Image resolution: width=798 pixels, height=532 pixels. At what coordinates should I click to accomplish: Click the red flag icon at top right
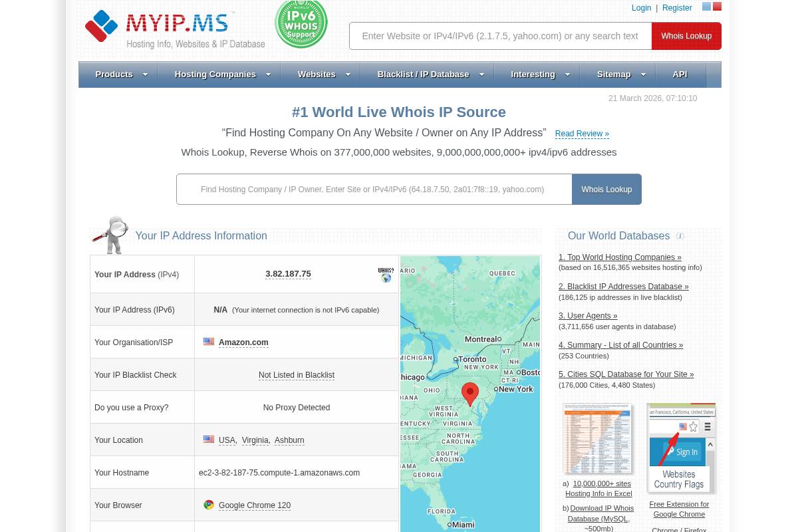click(x=716, y=6)
